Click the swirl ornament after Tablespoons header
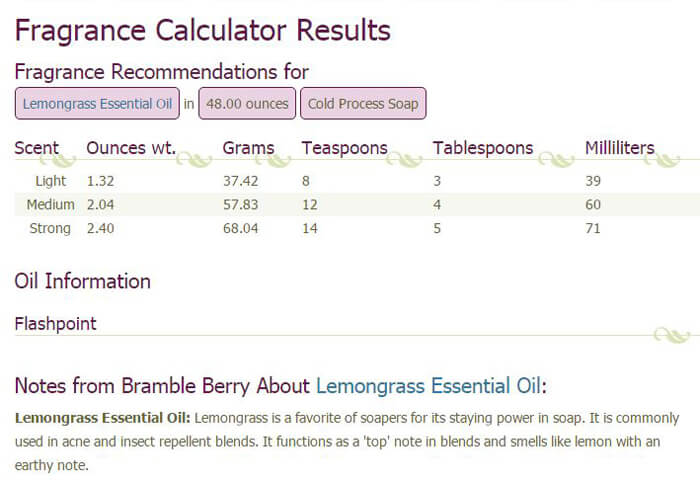 pyautogui.click(x=556, y=159)
